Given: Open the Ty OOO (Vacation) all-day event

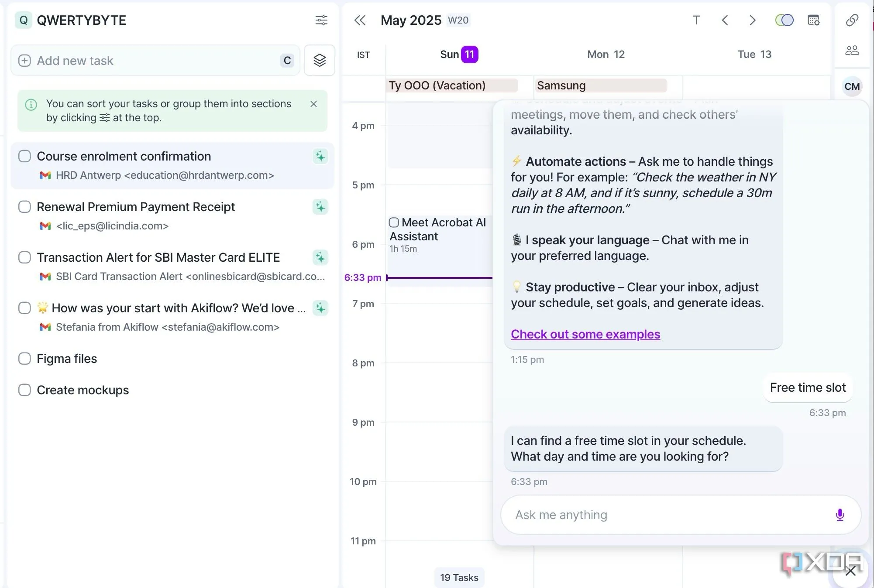Looking at the screenshot, I should point(452,85).
